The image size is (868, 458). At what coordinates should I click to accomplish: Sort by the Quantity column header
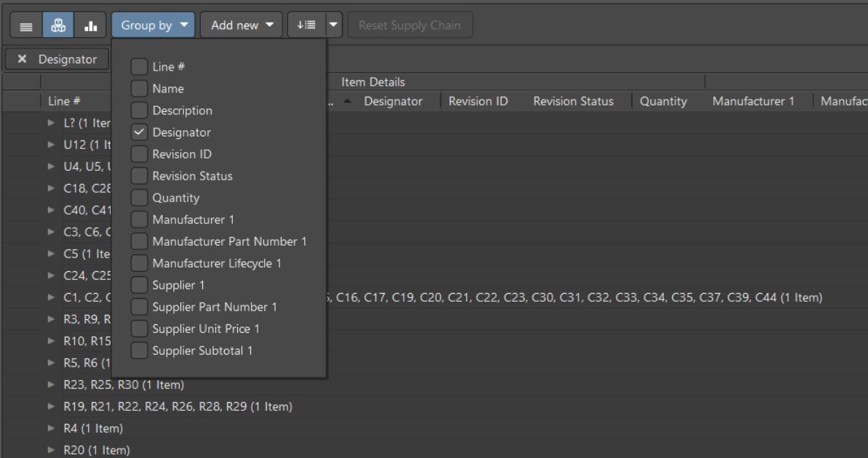[662, 101]
